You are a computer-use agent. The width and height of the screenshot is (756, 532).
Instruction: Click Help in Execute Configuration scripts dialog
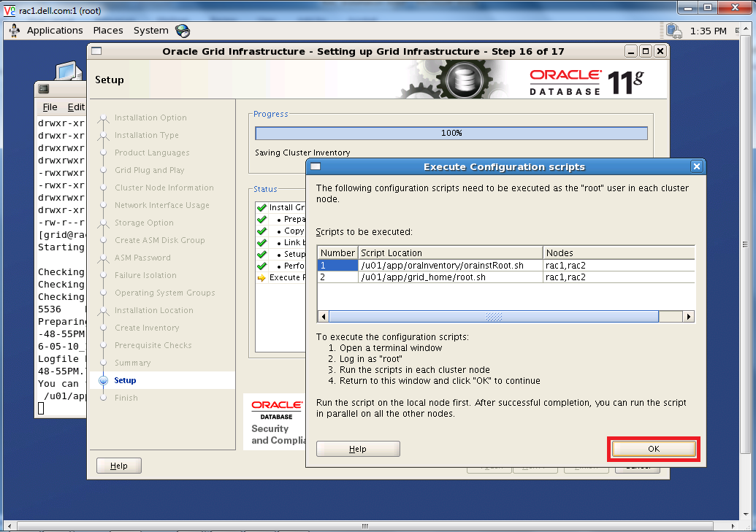(358, 449)
